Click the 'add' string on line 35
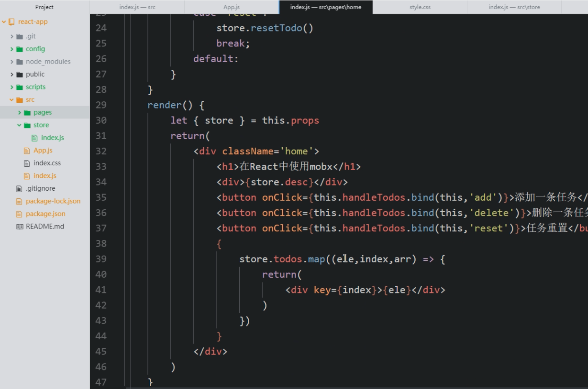 [483, 197]
